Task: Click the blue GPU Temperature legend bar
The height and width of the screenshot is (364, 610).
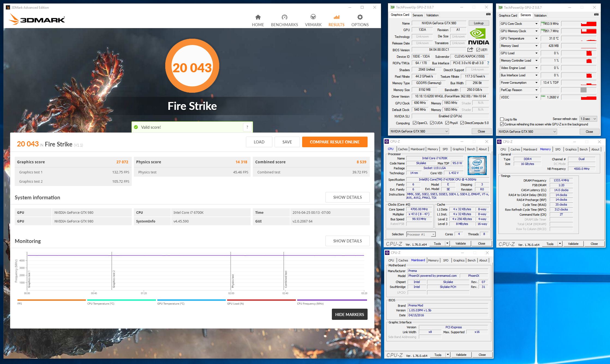Action: click(x=191, y=300)
